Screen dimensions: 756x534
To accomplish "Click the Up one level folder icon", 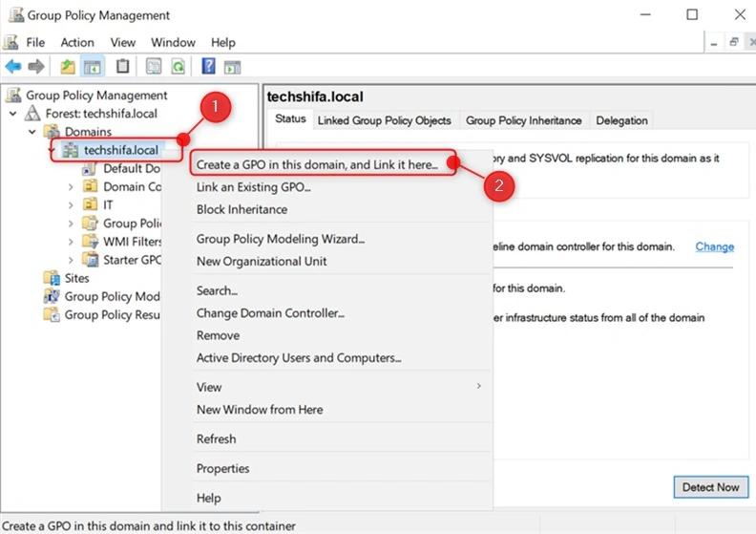I will point(68,66).
